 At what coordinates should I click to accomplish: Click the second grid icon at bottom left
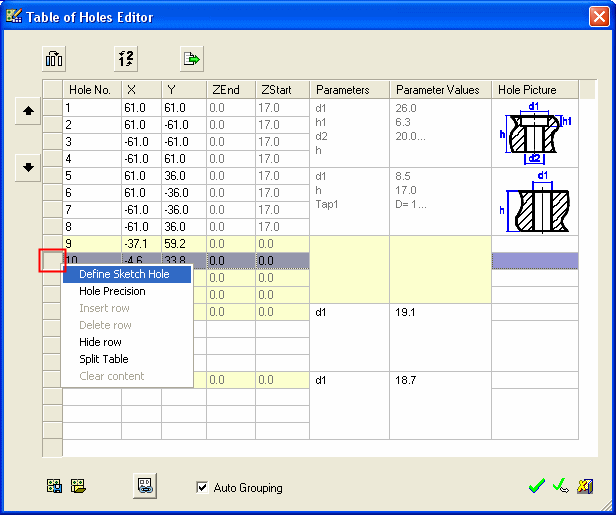click(77, 487)
